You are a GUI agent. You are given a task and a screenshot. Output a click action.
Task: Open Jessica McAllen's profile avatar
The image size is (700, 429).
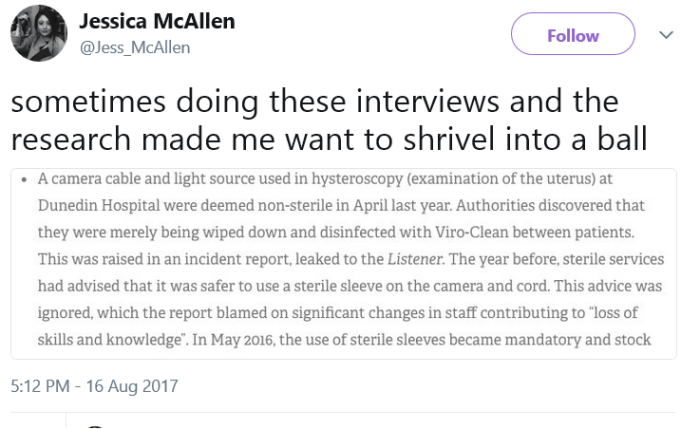pos(38,37)
